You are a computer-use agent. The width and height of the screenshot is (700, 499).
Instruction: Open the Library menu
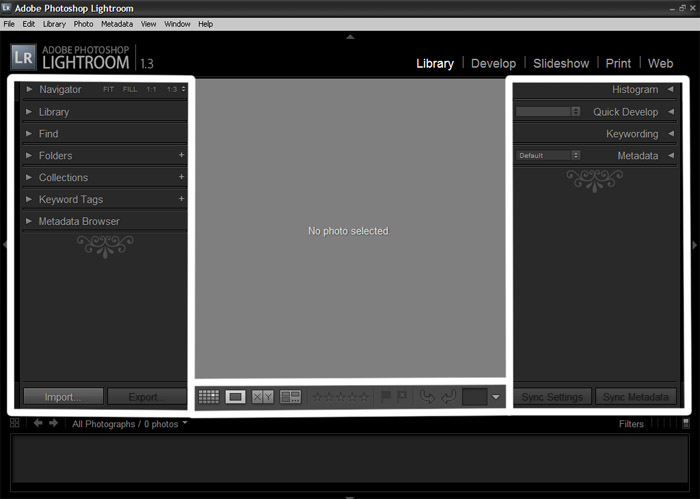54,24
